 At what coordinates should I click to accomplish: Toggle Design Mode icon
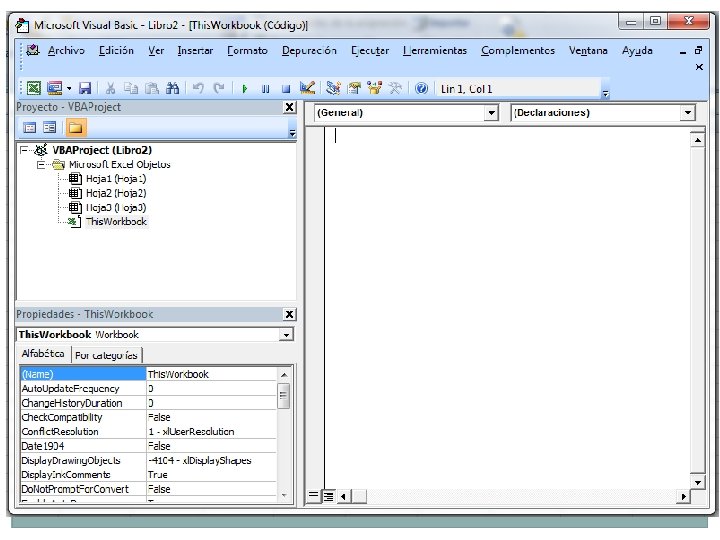307,88
